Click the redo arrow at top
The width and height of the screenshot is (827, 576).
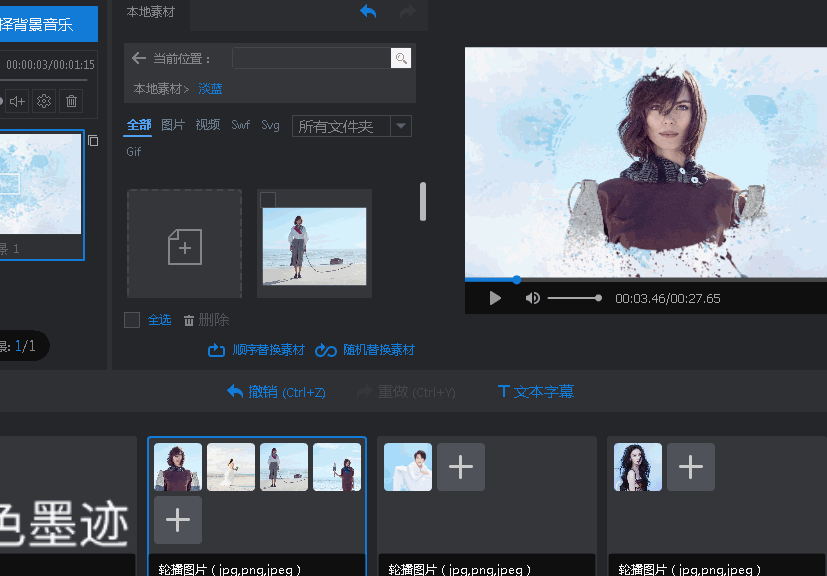pyautogui.click(x=407, y=11)
